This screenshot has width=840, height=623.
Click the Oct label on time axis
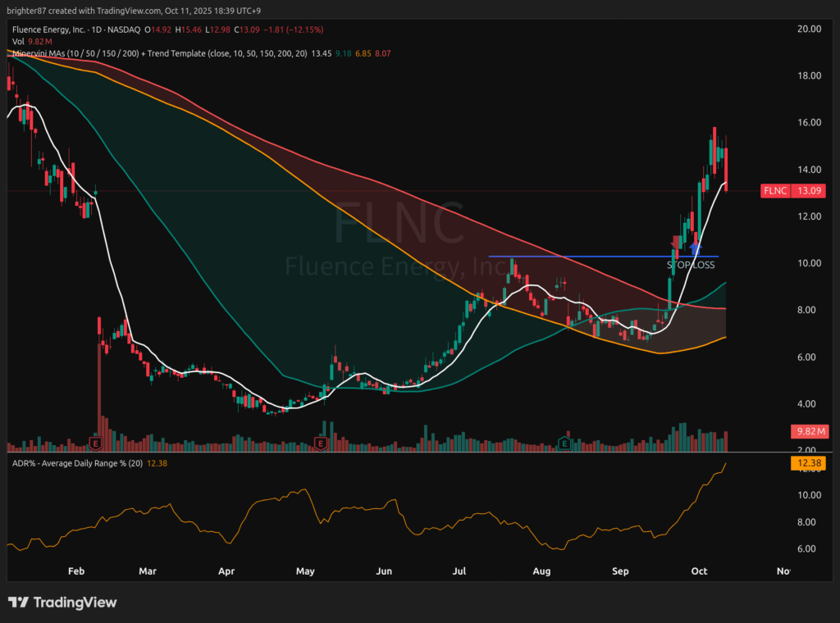(700, 571)
